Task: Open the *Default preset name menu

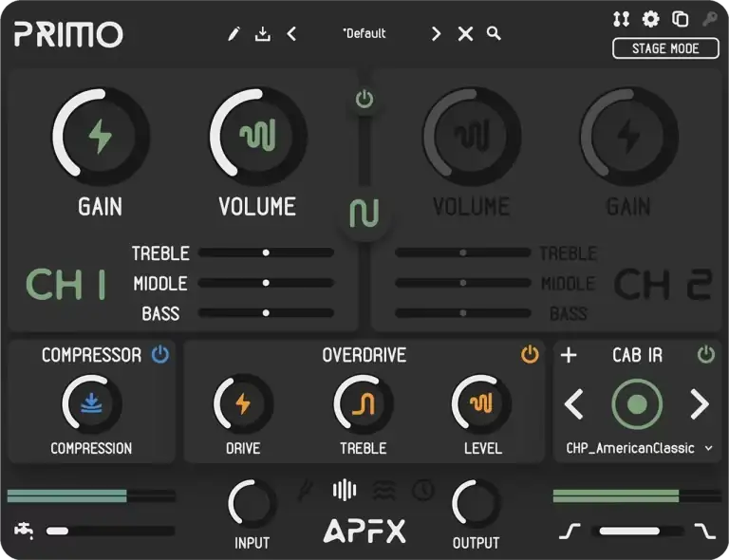Action: [x=364, y=33]
